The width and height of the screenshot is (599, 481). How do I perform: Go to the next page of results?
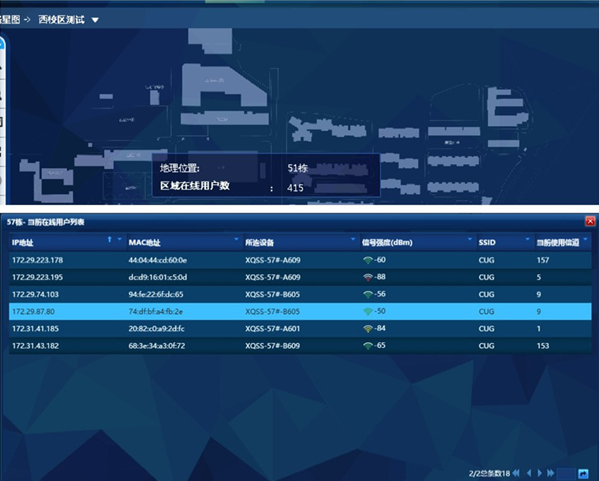(540, 473)
